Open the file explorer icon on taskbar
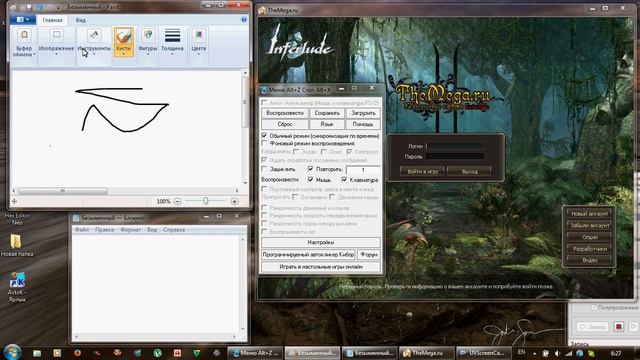Screen dimensions: 640x360 point(37,353)
